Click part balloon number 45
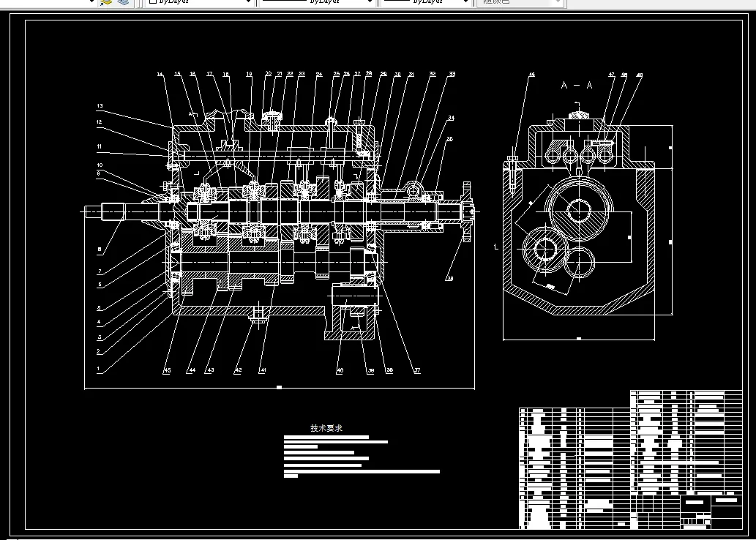Image resolution: width=756 pixels, height=540 pixels. click(167, 371)
